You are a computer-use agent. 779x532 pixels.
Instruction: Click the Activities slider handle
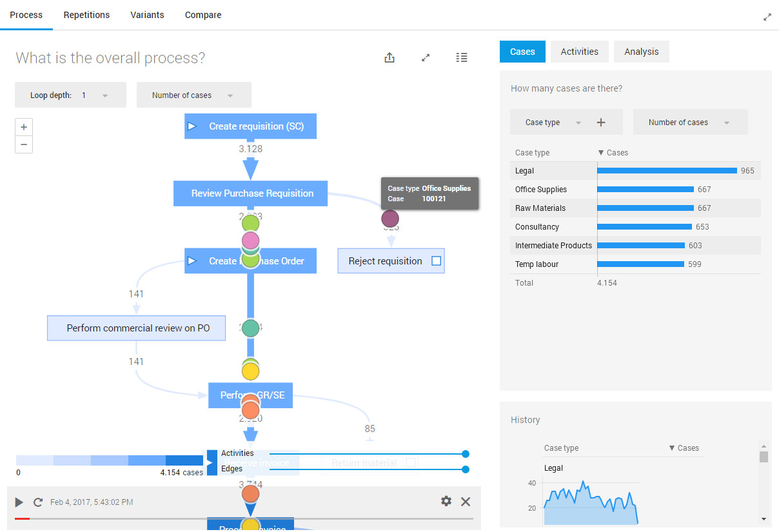coord(466,454)
